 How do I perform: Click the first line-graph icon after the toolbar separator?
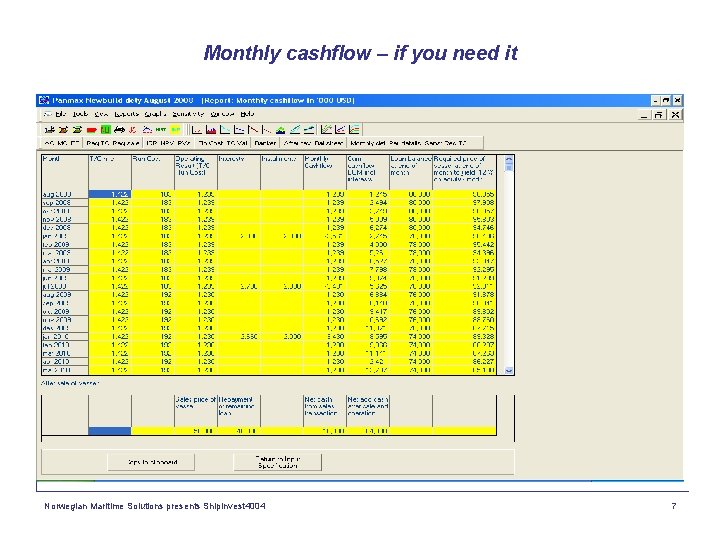pyautogui.click(x=197, y=130)
